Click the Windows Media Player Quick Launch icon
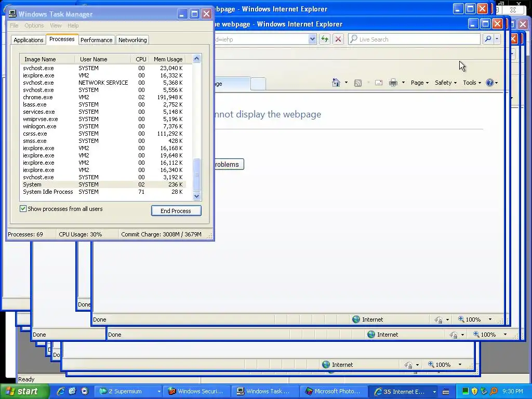This screenshot has width=532, height=399. 85,391
